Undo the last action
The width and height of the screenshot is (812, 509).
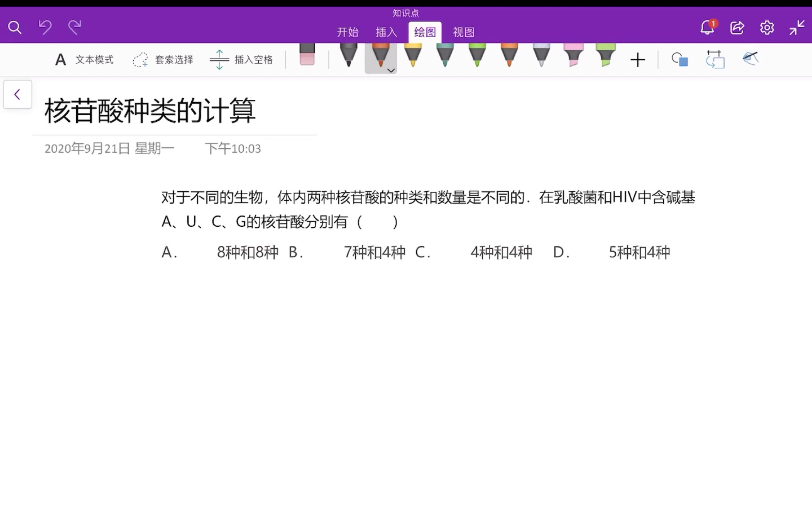(45, 27)
